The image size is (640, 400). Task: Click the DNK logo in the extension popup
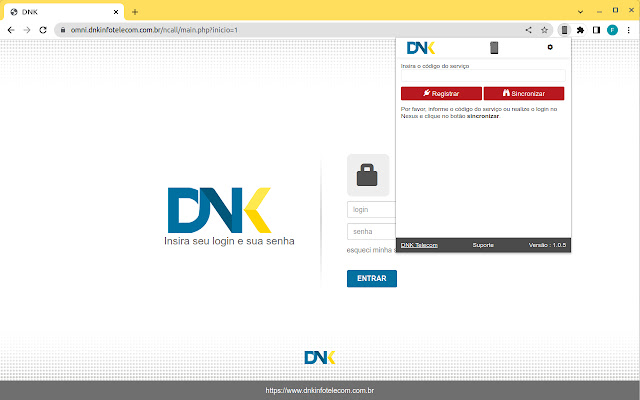point(421,48)
